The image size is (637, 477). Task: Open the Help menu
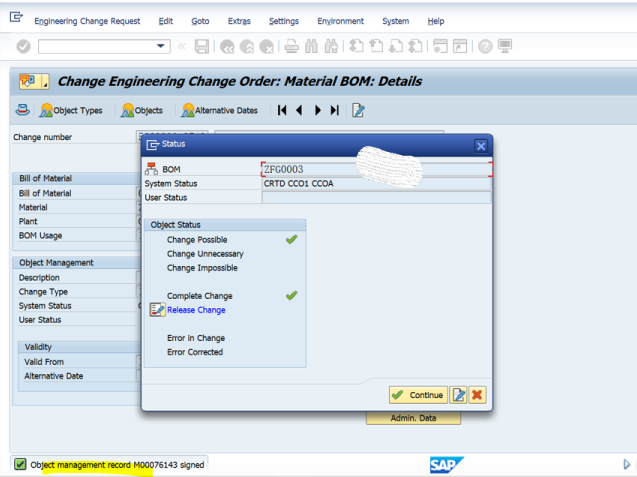coord(436,21)
